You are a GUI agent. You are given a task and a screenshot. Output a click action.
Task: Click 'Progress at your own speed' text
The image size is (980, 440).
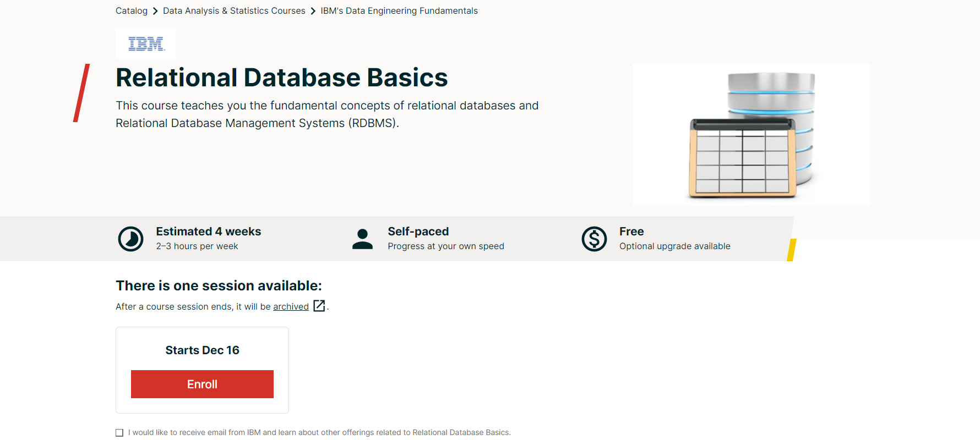(x=446, y=246)
